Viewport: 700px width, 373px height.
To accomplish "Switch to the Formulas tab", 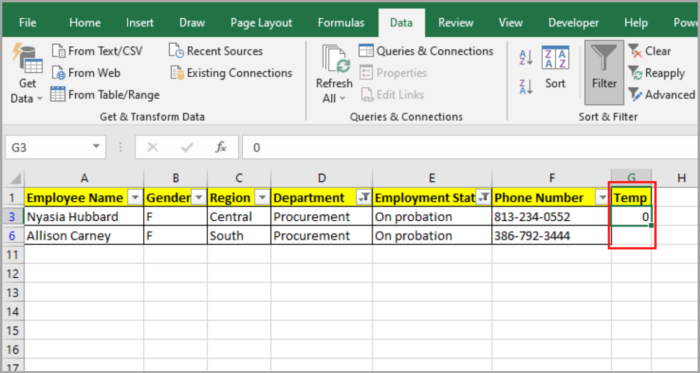I will [341, 23].
